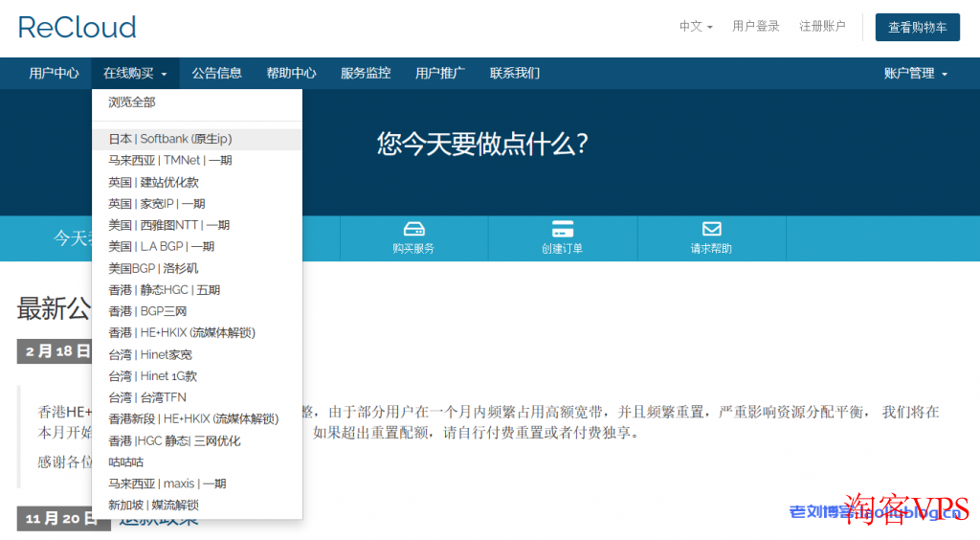The image size is (980, 540).
Task: Select 新加坡 | 媒流解锁 menu entry
Action: (197, 506)
